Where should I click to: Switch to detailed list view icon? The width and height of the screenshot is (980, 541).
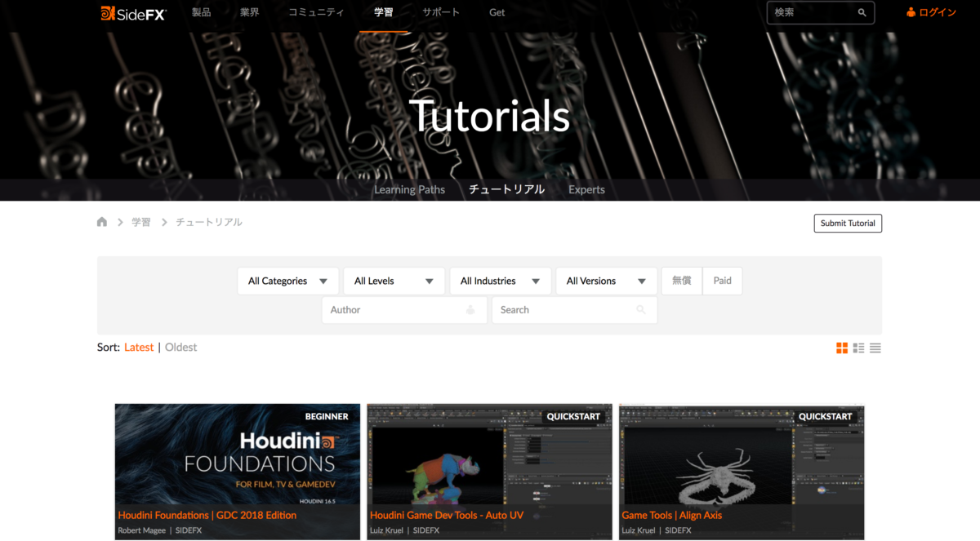858,348
